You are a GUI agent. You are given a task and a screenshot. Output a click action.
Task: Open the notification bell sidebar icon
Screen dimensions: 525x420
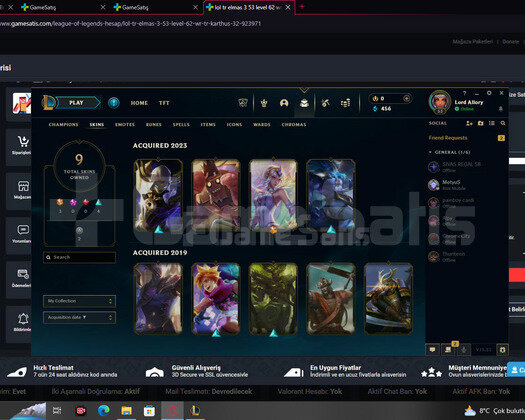[x=23, y=319]
